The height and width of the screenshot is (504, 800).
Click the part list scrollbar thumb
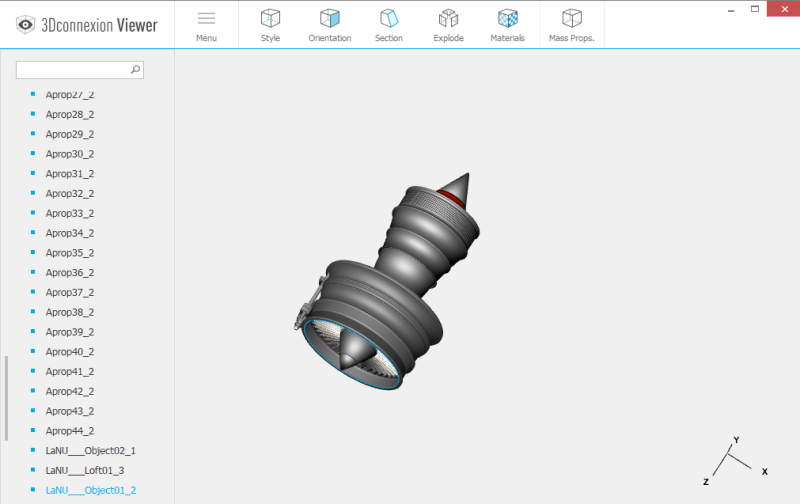click(x=6, y=398)
